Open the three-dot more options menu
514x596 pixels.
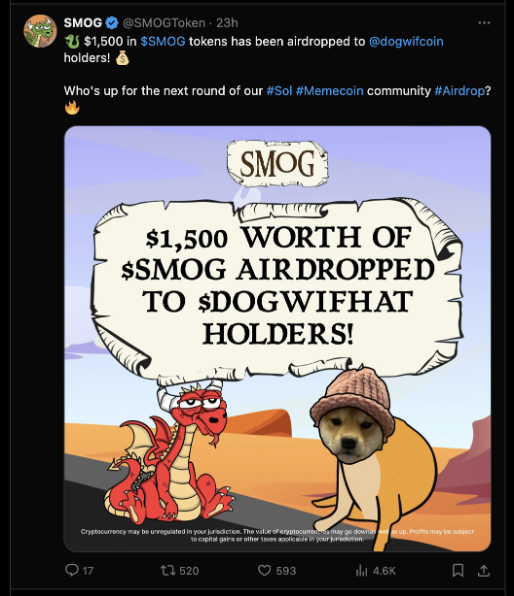tap(484, 23)
